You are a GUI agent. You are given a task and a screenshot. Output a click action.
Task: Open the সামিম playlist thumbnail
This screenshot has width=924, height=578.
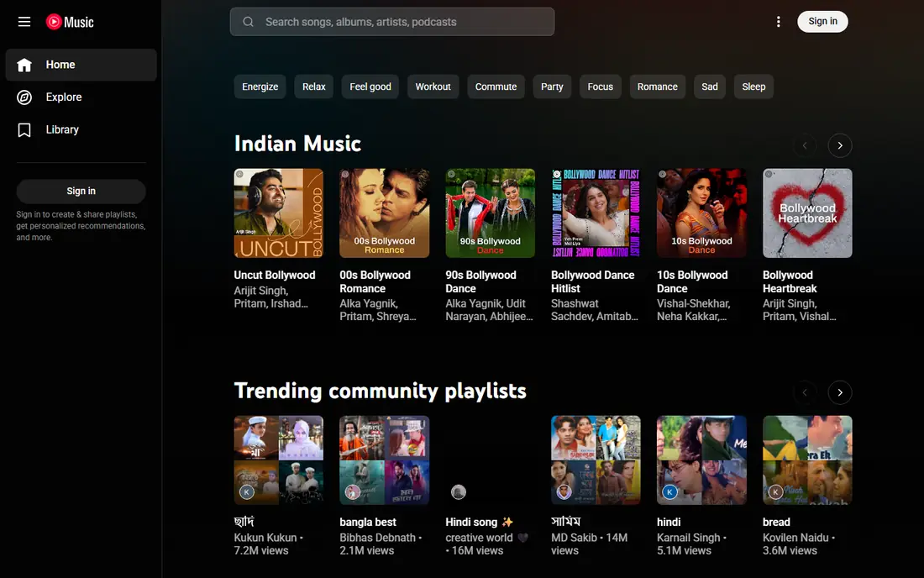click(596, 460)
